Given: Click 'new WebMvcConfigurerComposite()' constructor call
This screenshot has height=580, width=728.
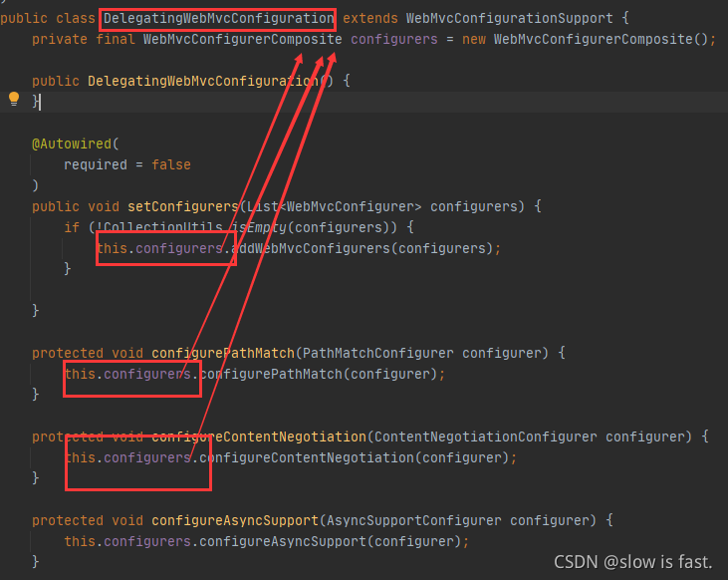Looking at the screenshot, I should click(x=585, y=39).
